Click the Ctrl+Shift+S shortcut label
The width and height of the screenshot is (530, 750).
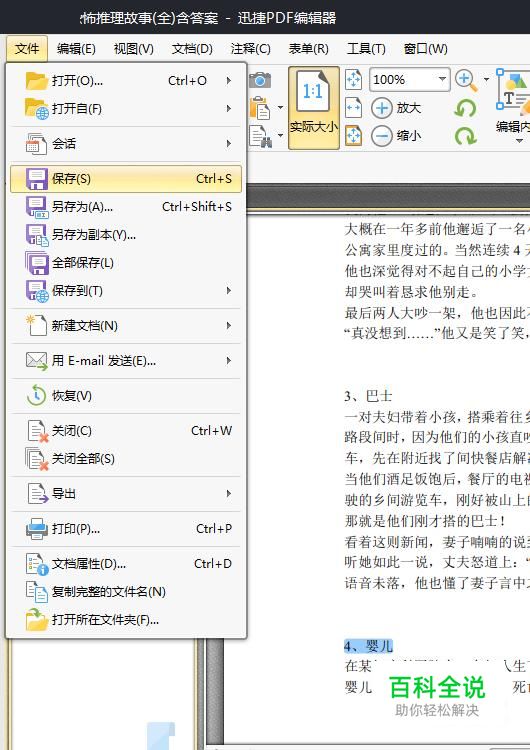[x=197, y=207]
